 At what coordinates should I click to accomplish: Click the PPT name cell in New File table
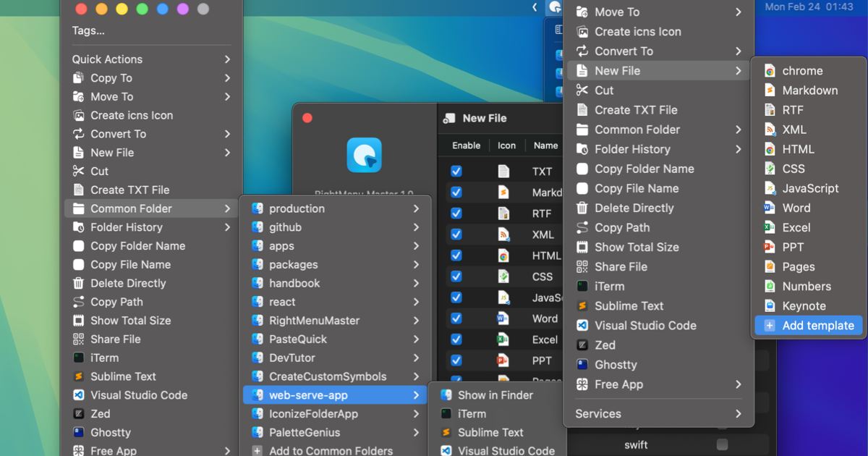pyautogui.click(x=542, y=360)
